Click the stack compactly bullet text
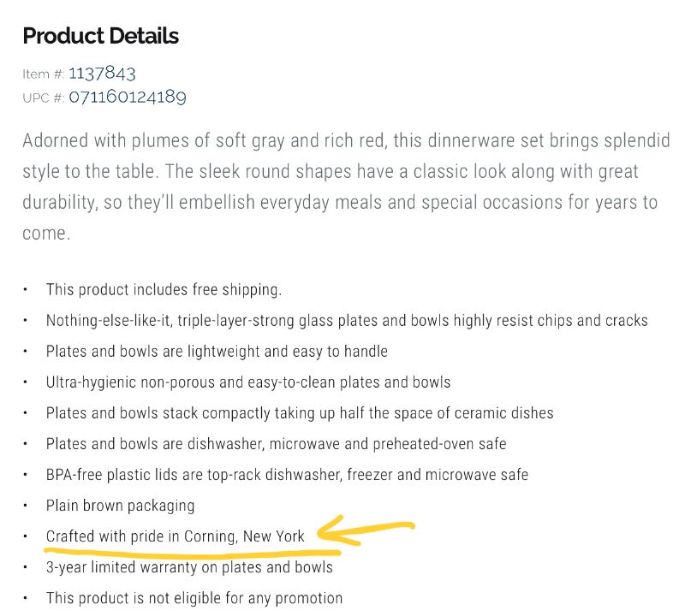Image resolution: width=685 pixels, height=616 pixels. click(x=300, y=413)
